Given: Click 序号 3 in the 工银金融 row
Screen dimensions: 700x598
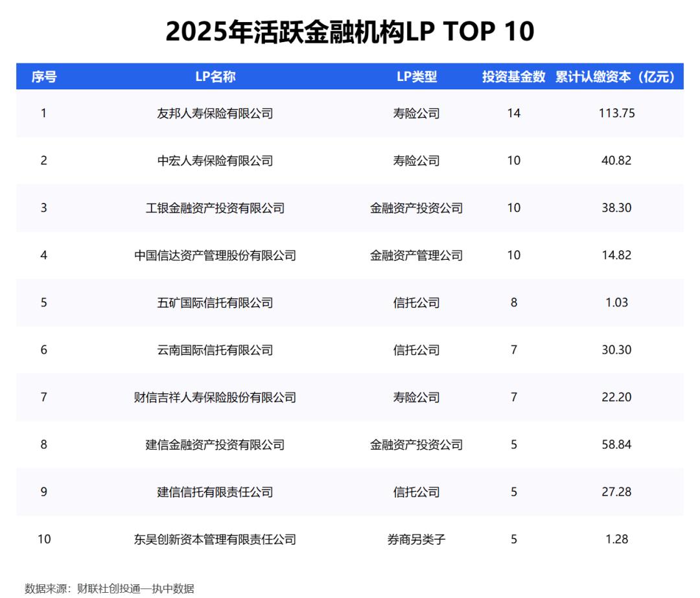Looking at the screenshot, I should (x=44, y=208).
